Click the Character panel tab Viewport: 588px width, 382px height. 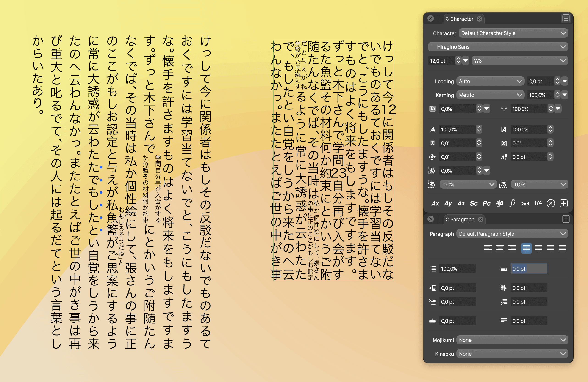pos(461,19)
